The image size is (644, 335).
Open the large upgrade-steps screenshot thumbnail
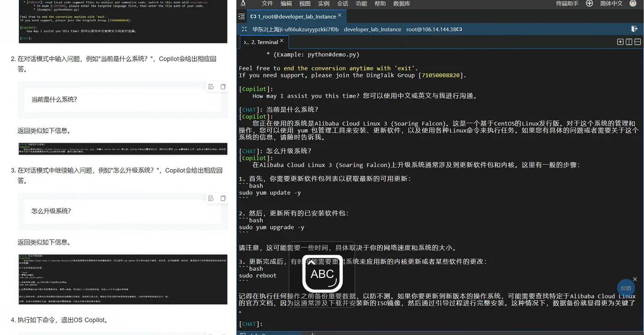(123, 279)
